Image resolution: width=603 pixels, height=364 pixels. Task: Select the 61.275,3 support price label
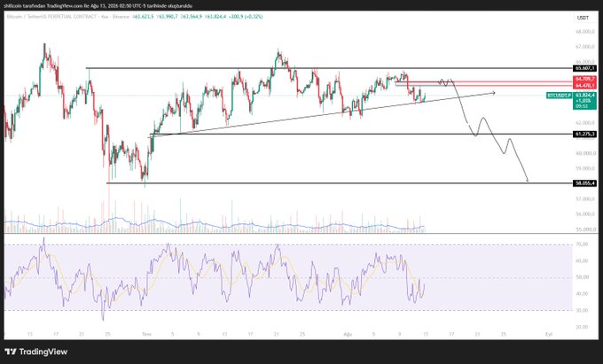584,134
